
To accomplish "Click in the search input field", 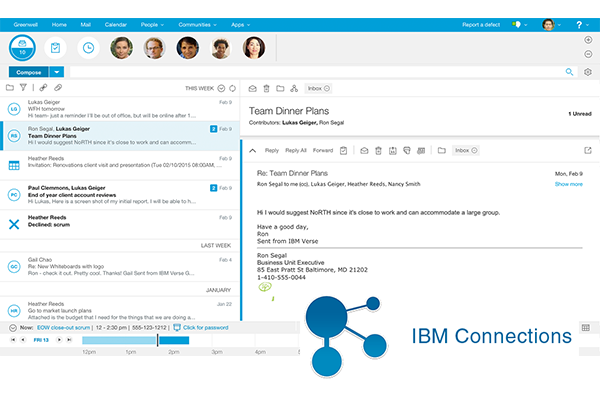I will (x=316, y=72).
